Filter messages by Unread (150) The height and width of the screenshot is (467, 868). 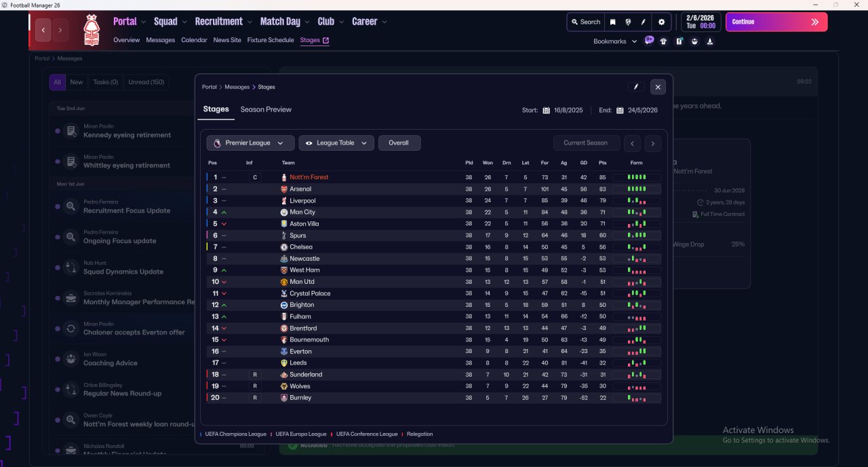pos(146,82)
